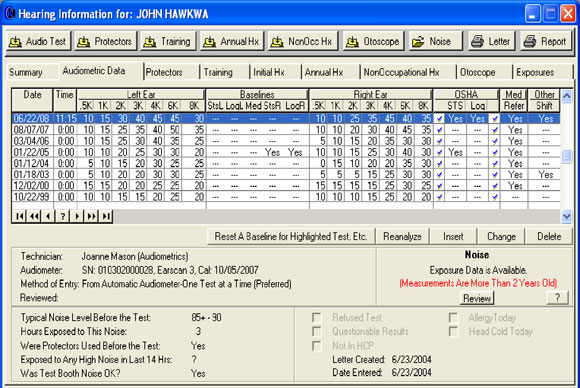Viewport: 580px width, 388px height.
Task: Select the 10/22/99 test row
Action: point(286,196)
